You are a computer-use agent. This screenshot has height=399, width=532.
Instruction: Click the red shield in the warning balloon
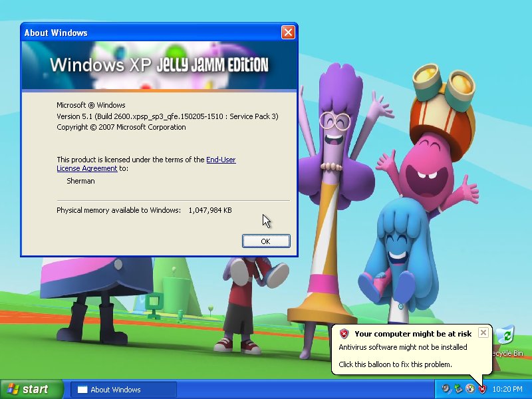pos(344,334)
